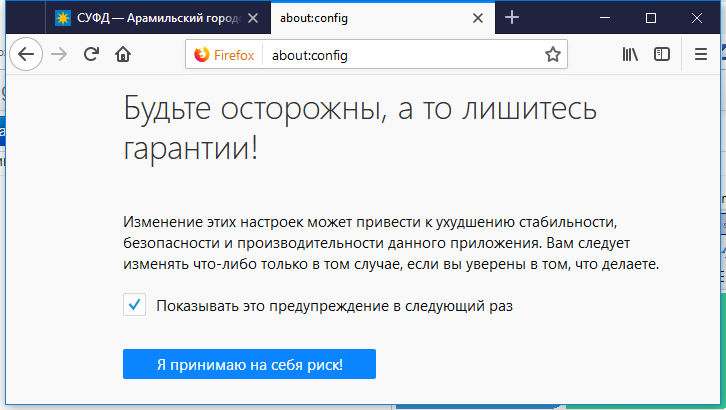Viewport: 726px width, 410px height.
Task: Click the Forward arrow navigation button
Action: point(59,55)
